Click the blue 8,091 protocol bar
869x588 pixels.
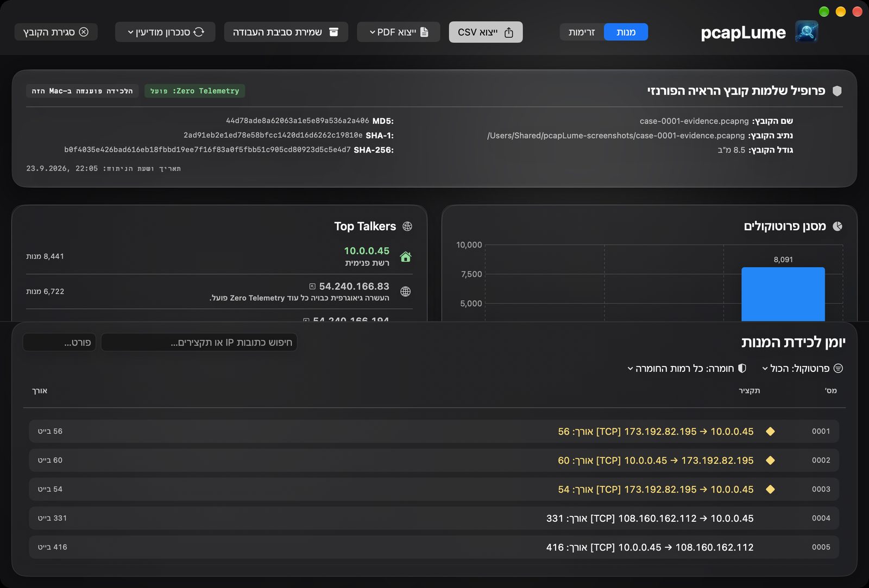[x=783, y=294]
